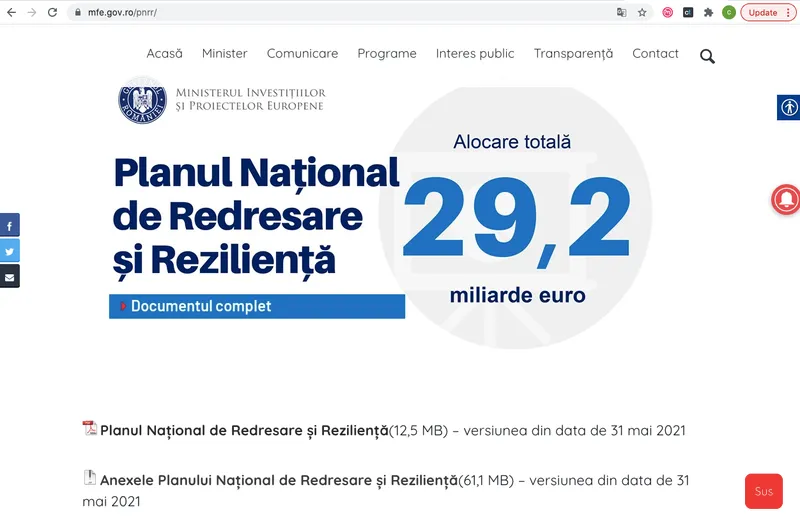Click the website search magnifier icon
This screenshot has height=532, width=800.
[x=707, y=56]
